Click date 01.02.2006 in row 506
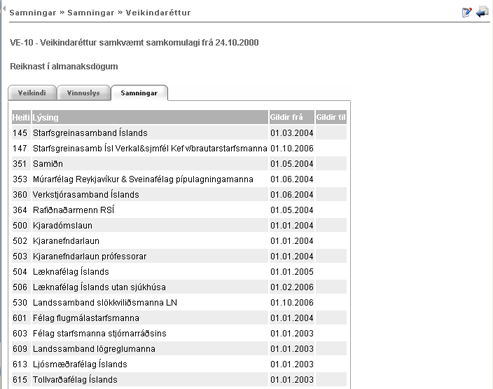493x389 pixels. [292, 287]
